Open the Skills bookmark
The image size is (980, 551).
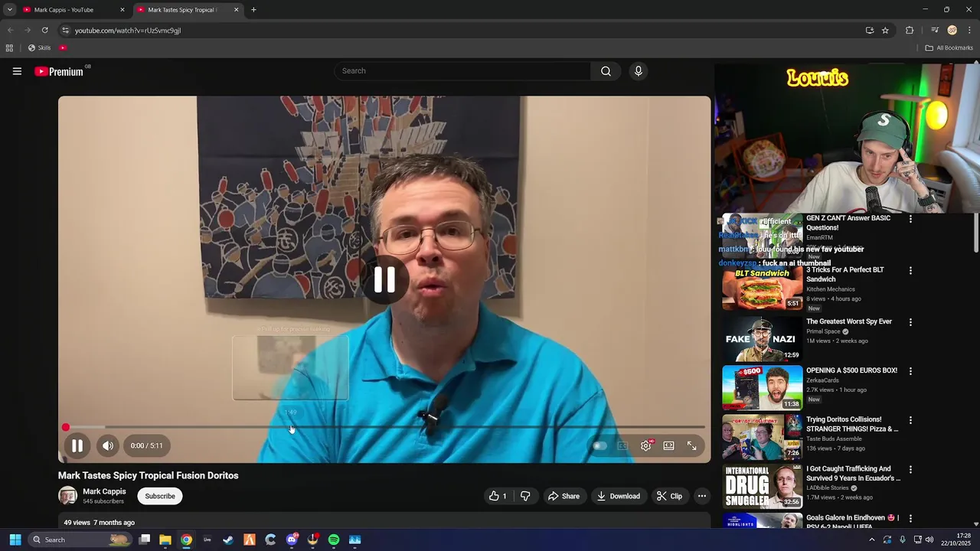click(40, 47)
